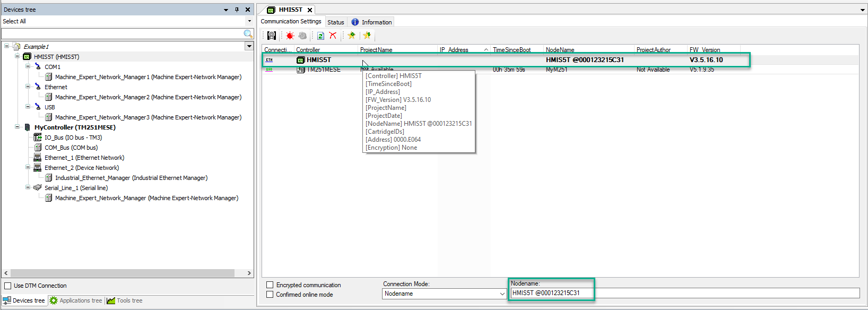
Task: Switch to Tools tree tab
Action: 125,300
